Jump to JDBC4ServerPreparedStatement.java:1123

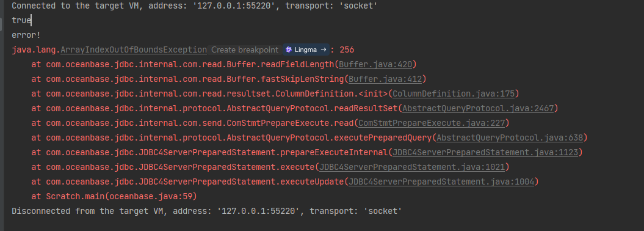click(x=485, y=153)
